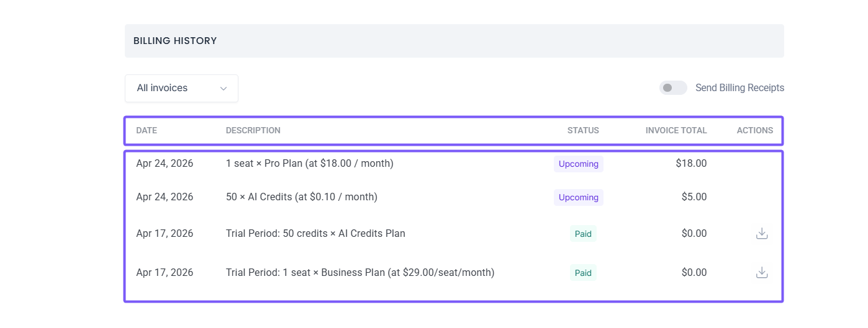Toggle the Send Billing Receipts switch
This screenshot has height=328, width=868.
673,88
